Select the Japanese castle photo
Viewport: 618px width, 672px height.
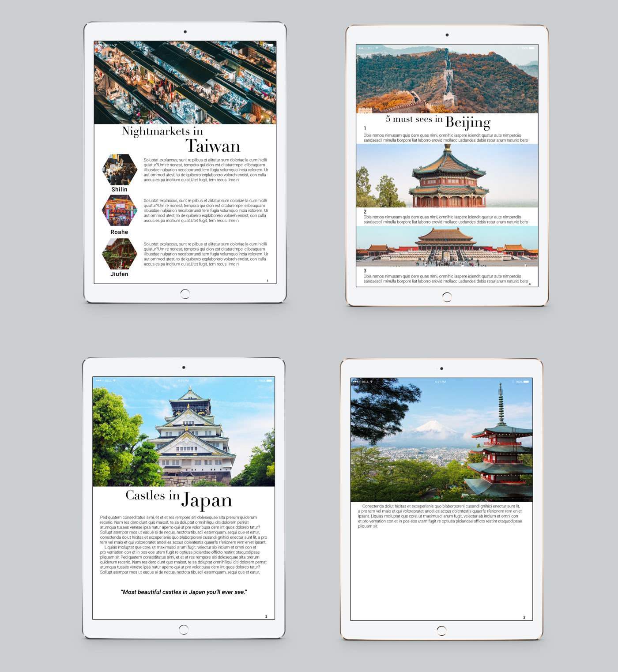pyautogui.click(x=184, y=432)
